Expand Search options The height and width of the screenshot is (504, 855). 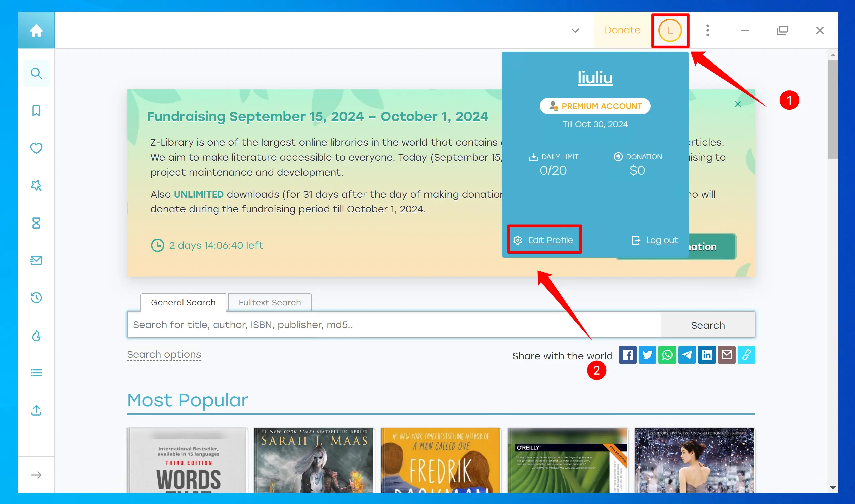click(x=164, y=354)
